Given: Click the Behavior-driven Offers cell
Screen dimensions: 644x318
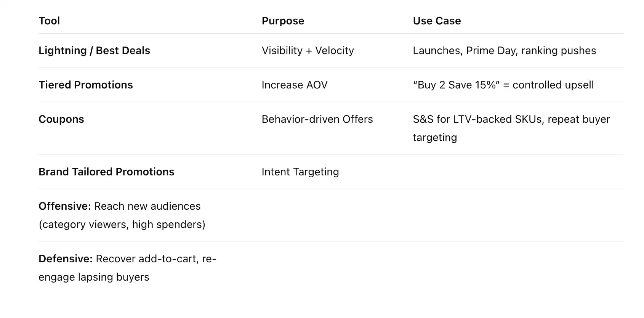Looking at the screenshot, I should tap(317, 119).
